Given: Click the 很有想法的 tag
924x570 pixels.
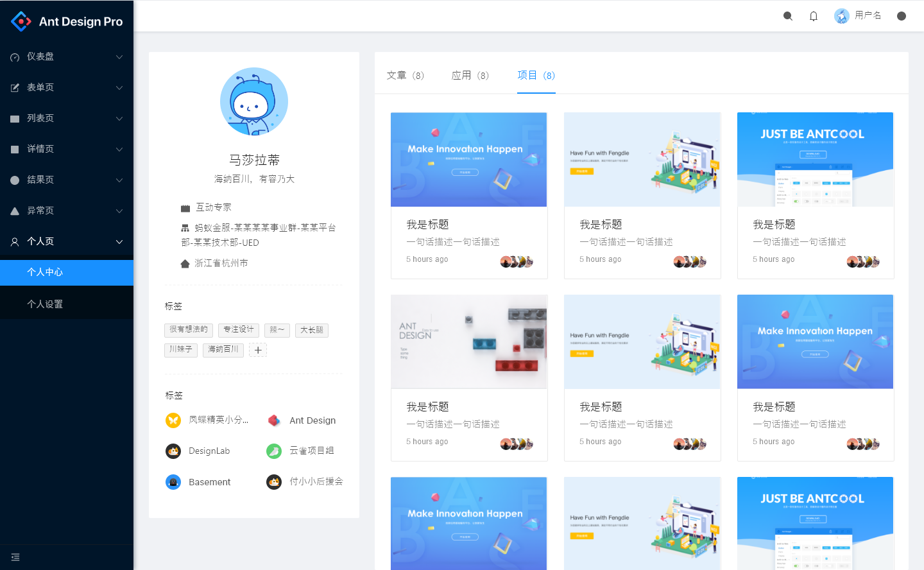Looking at the screenshot, I should 189,330.
